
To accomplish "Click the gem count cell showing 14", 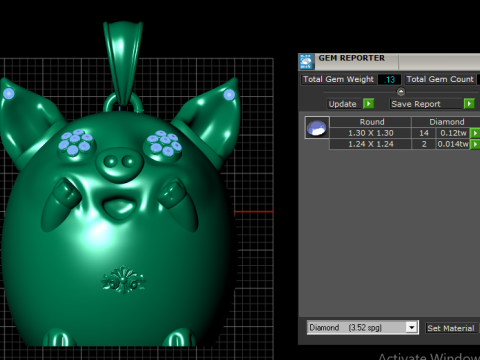I will pyautogui.click(x=424, y=133).
